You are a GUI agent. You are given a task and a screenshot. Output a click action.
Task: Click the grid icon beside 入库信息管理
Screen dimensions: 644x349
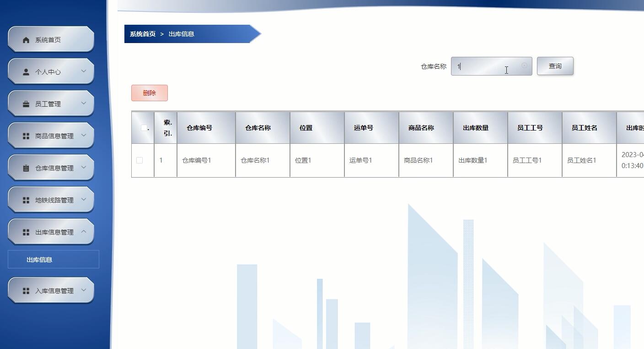point(26,290)
